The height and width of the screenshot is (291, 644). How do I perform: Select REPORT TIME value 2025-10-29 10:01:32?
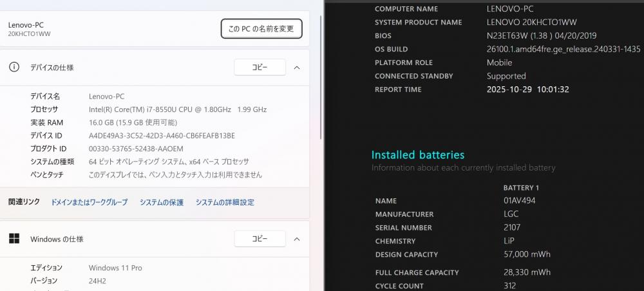pyautogui.click(x=528, y=89)
